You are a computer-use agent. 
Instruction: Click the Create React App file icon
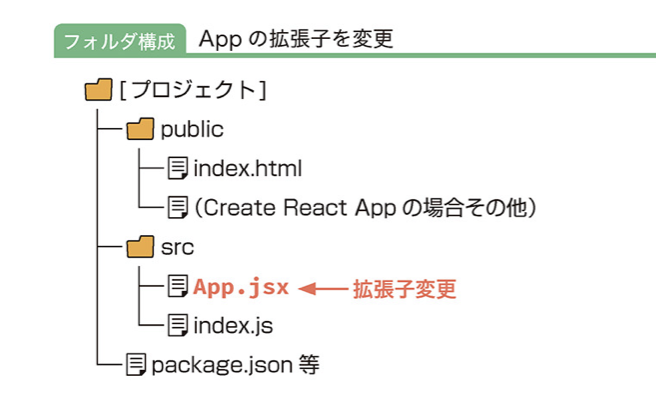[x=177, y=207]
